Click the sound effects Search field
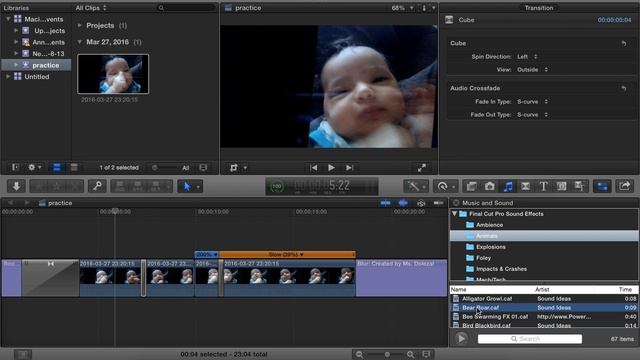640x360 pixels. tap(529, 339)
